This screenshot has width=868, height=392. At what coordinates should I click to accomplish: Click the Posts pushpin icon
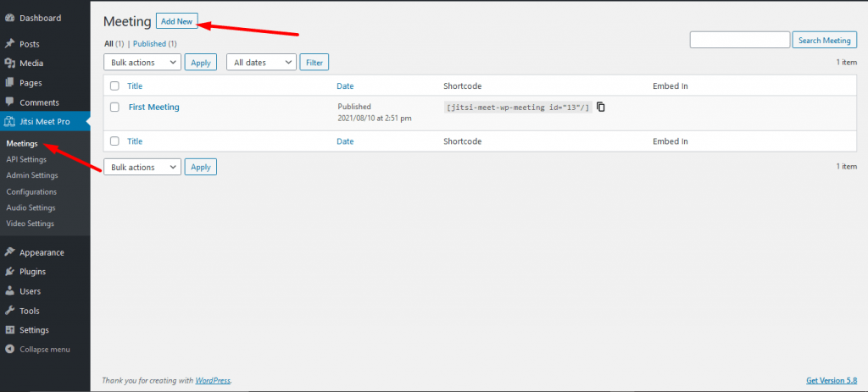(9, 44)
